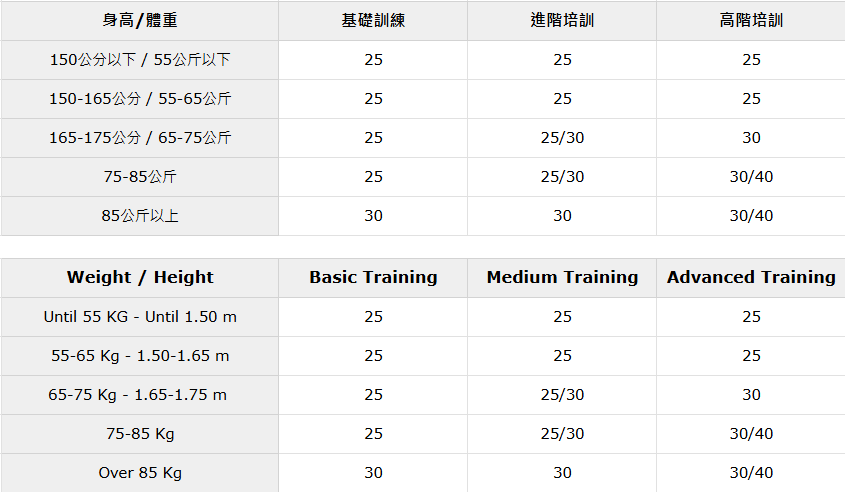Click the 身高/體重 column header
Image resolution: width=845 pixels, height=492 pixels.
click(140, 20)
